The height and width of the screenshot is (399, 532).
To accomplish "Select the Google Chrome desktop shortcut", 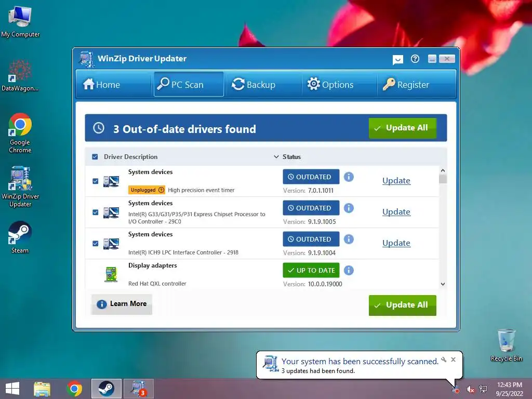I will pyautogui.click(x=20, y=133).
